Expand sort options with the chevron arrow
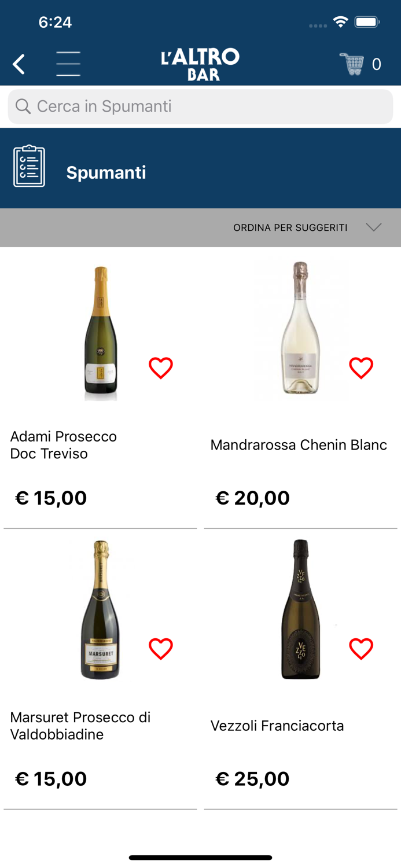 coord(374,227)
